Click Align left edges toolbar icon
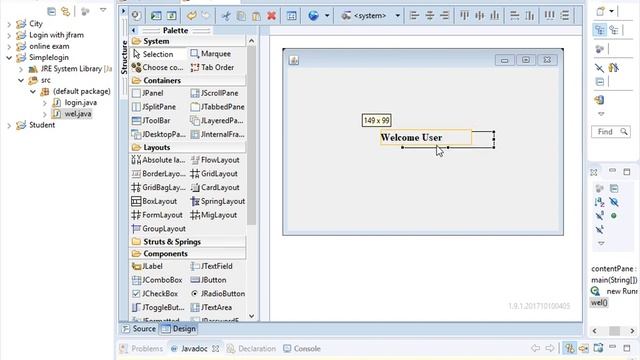The image size is (640, 360). (x=414, y=16)
